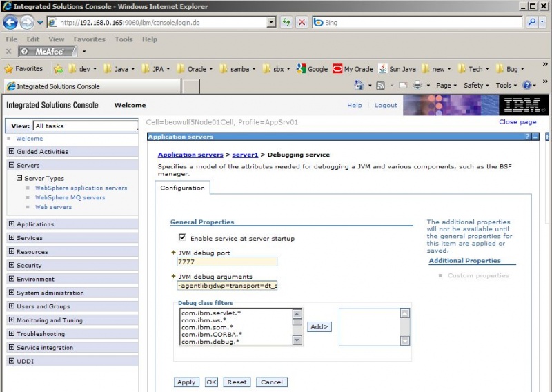Open the Safety menu dropdown
The width and height of the screenshot is (552, 392).
(x=476, y=86)
